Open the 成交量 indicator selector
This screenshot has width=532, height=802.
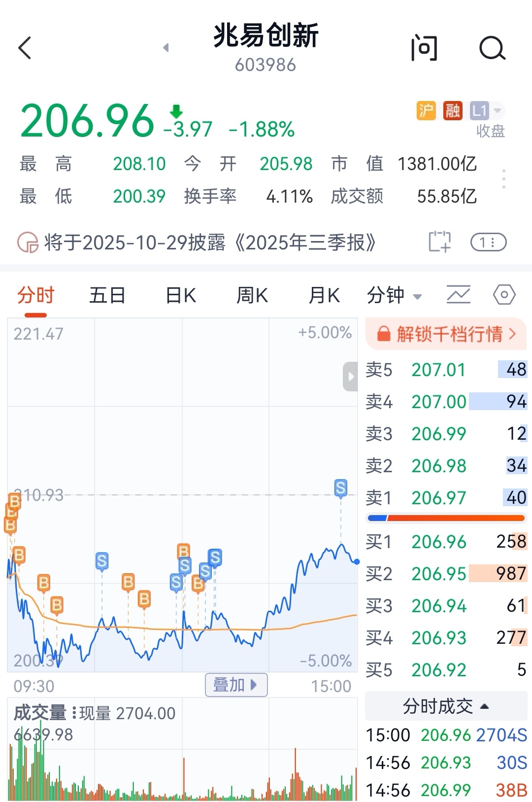pyautogui.click(x=45, y=713)
